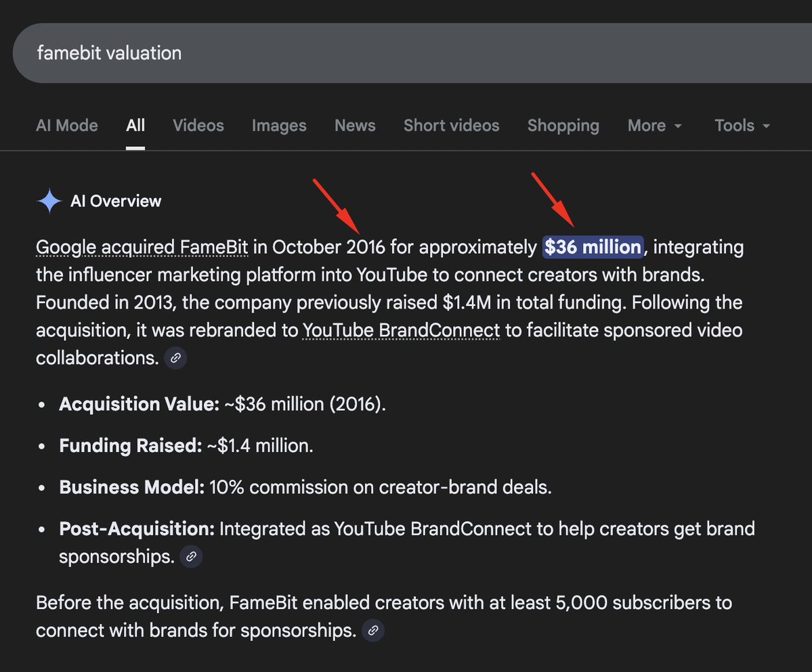Click the Funding Raised bullet text
Viewport: 812px width, 672px height.
pyautogui.click(x=186, y=445)
